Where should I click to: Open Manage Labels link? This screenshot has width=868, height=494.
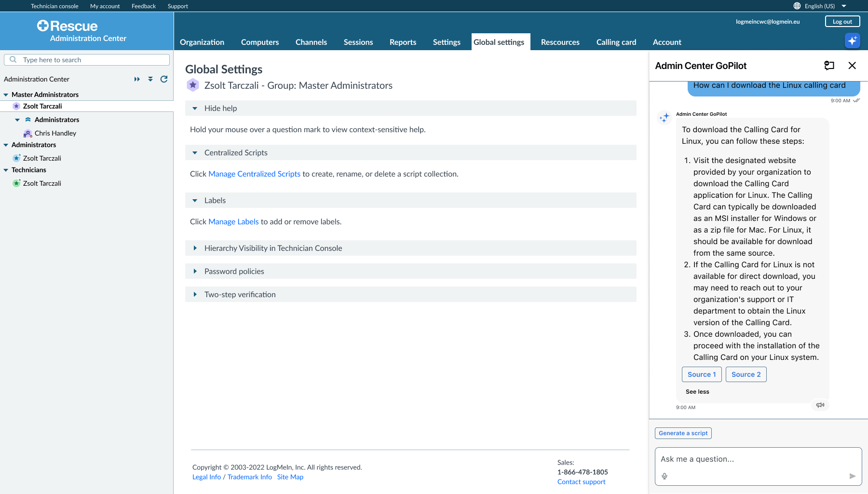(233, 221)
